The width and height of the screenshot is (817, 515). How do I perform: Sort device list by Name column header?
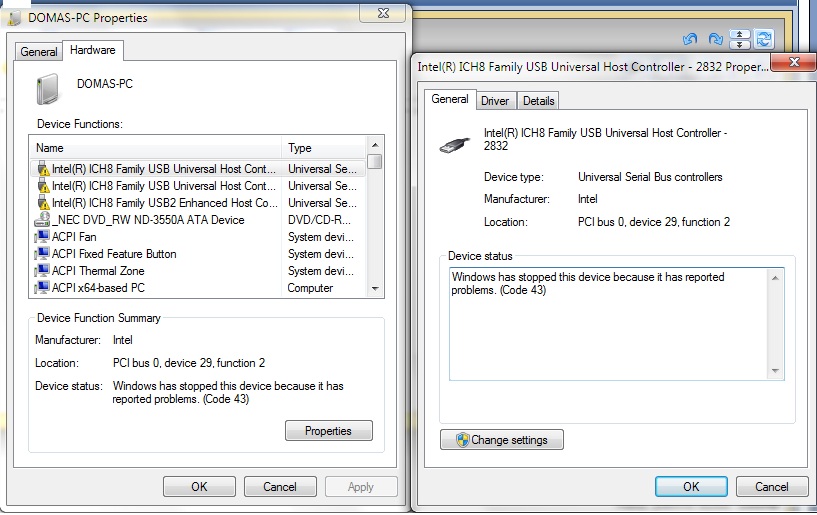[156, 148]
